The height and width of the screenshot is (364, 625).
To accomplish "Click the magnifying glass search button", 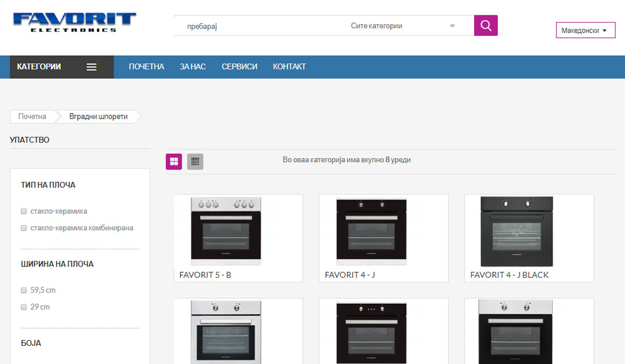I will click(x=485, y=26).
